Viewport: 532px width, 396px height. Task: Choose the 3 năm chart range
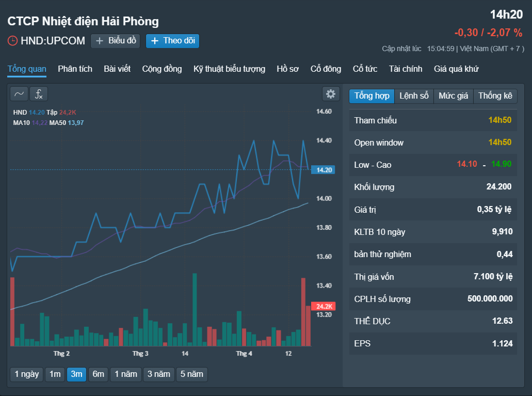click(x=159, y=374)
